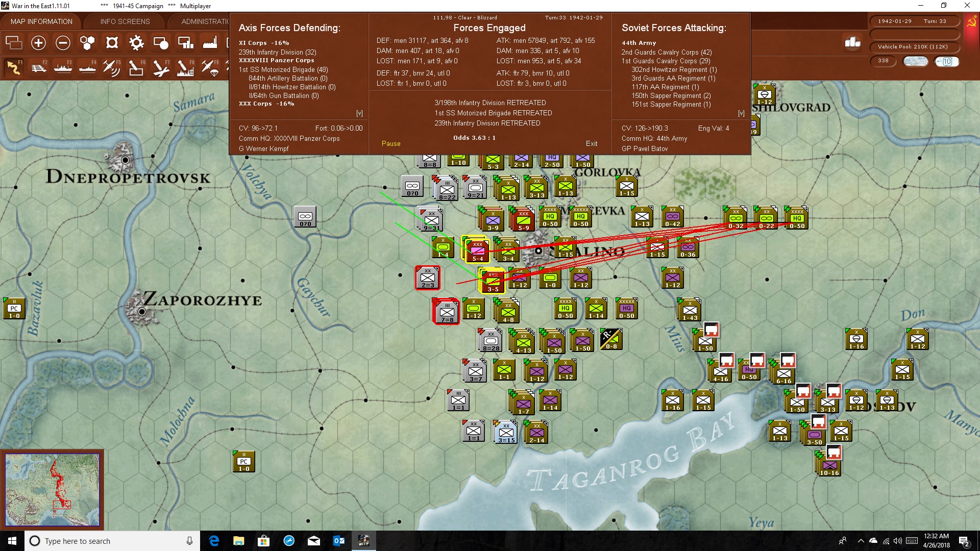Toggle the hex grid display icon
The width and height of the screenshot is (980, 551).
pos(87,43)
